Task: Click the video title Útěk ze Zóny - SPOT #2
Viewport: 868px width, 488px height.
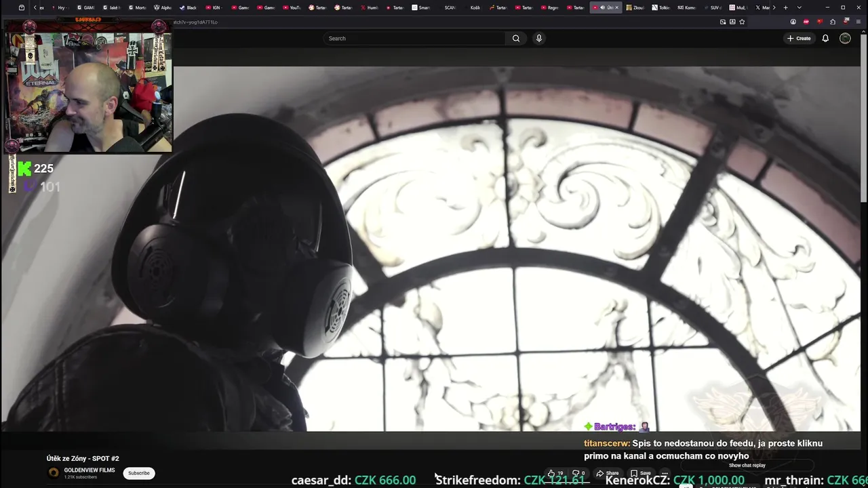Action: point(83,459)
